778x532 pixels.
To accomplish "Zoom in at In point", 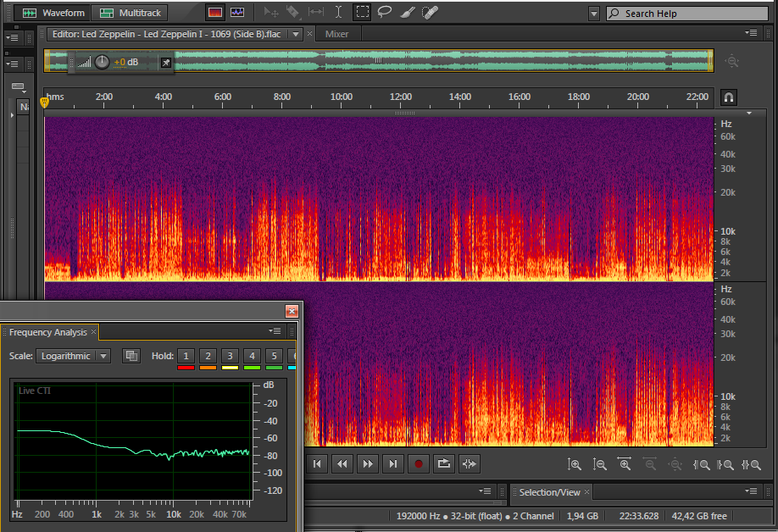I will pyautogui.click(x=701, y=464).
